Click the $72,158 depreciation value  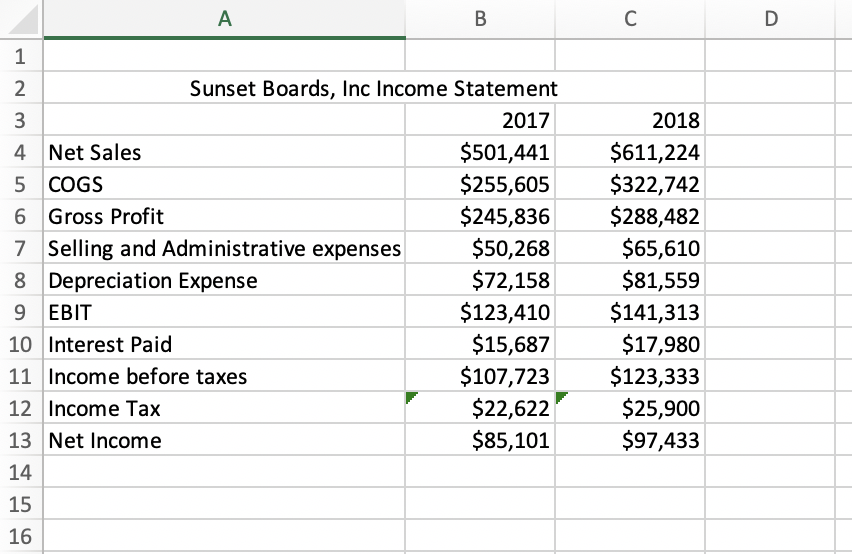coord(480,280)
